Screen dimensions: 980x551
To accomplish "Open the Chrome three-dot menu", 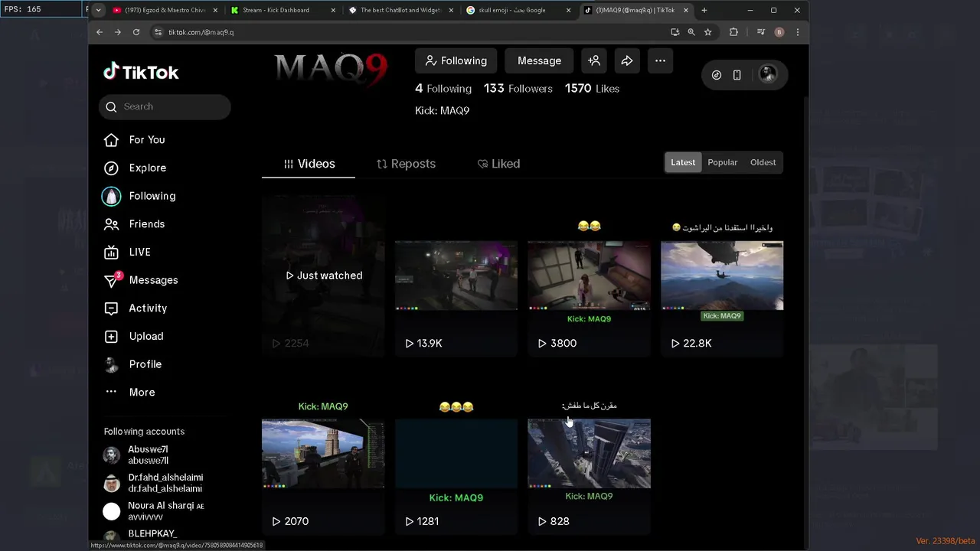I will pos(798,32).
